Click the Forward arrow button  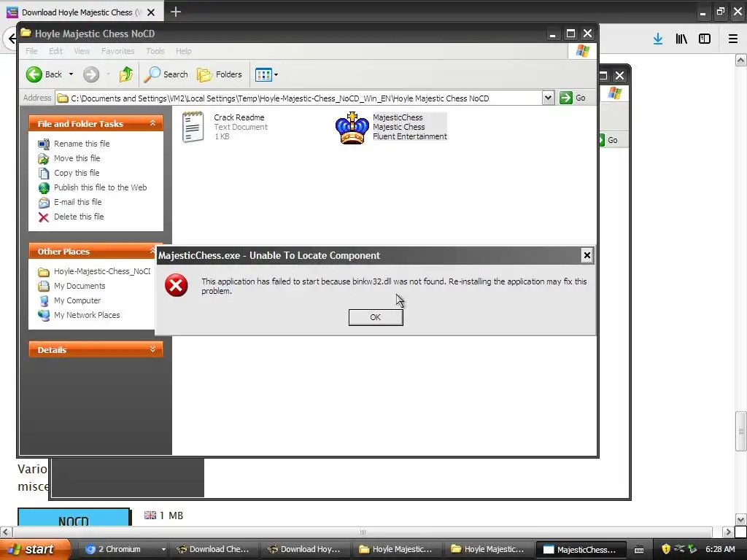click(x=91, y=74)
